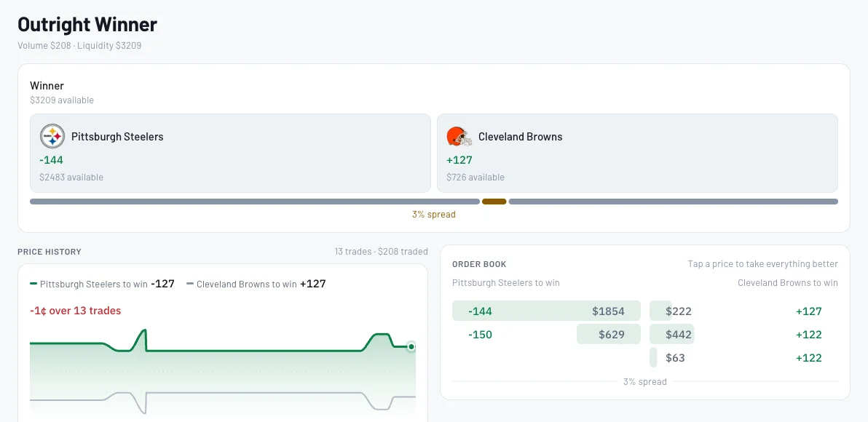Tap the -150 price with $629 in order book
868x422 pixels.
click(x=480, y=334)
